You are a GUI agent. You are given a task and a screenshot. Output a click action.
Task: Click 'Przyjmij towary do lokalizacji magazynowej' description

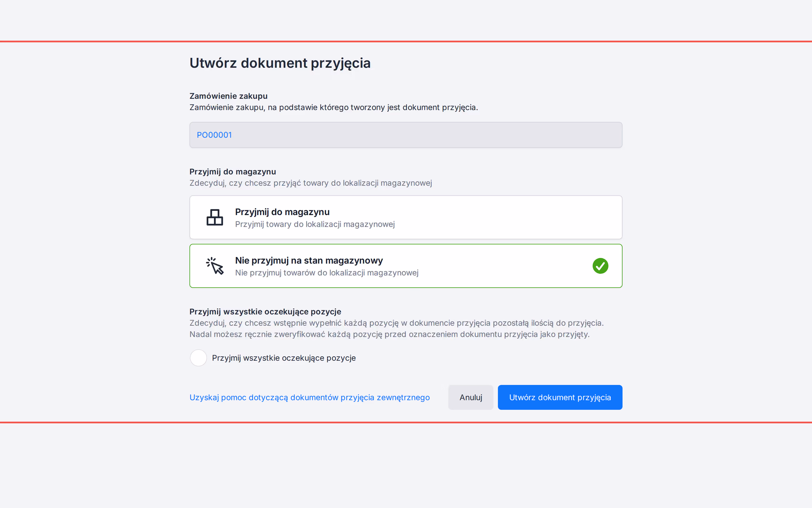315,224
